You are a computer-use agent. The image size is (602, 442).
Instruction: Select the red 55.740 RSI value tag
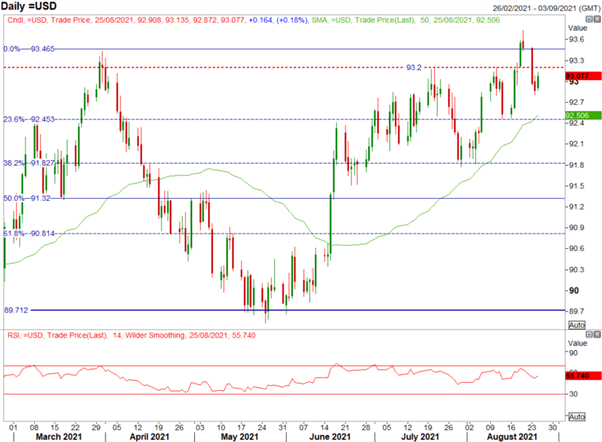tap(583, 376)
